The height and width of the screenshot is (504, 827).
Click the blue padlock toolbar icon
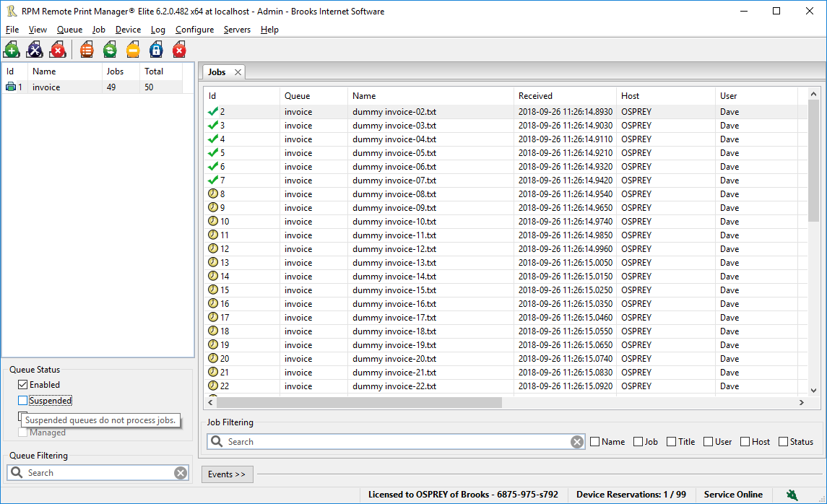156,50
